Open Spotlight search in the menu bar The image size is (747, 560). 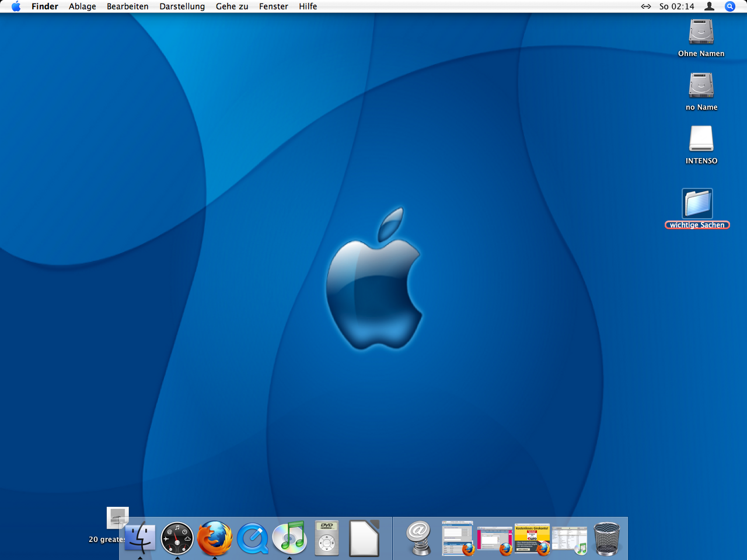[x=729, y=6]
